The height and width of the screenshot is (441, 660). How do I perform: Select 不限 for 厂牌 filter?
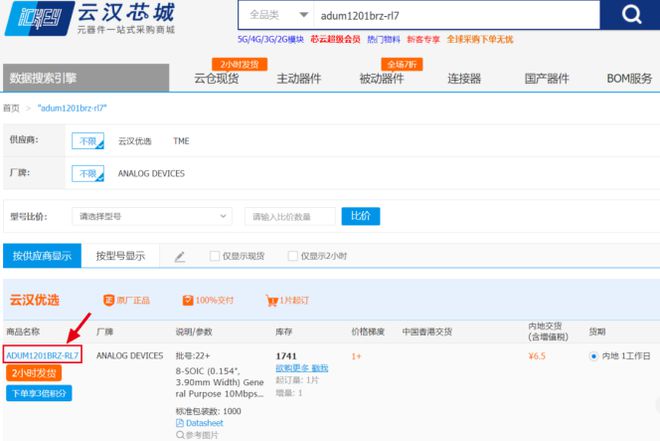(88, 173)
